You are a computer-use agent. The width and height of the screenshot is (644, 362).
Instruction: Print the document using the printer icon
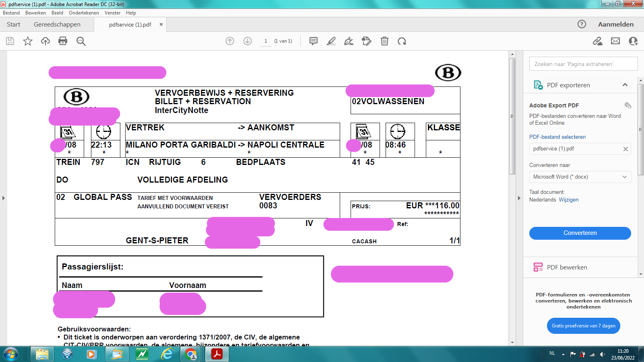coord(63,41)
